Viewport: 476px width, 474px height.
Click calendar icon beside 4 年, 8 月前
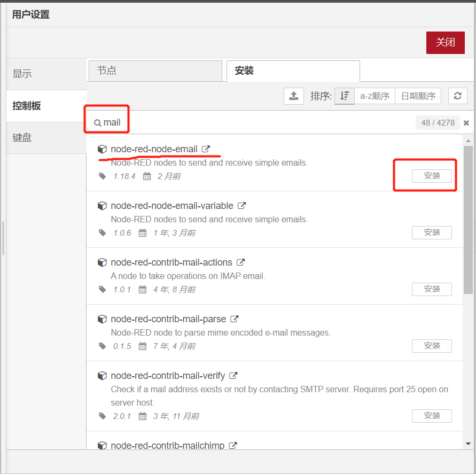tap(143, 290)
